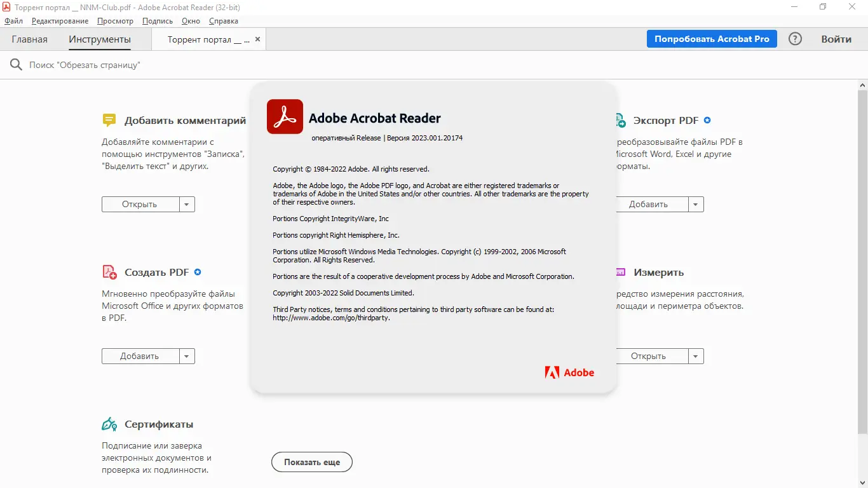The height and width of the screenshot is (488, 868).
Task: Click the Попробовать Acrobat Pro button
Action: (x=712, y=39)
